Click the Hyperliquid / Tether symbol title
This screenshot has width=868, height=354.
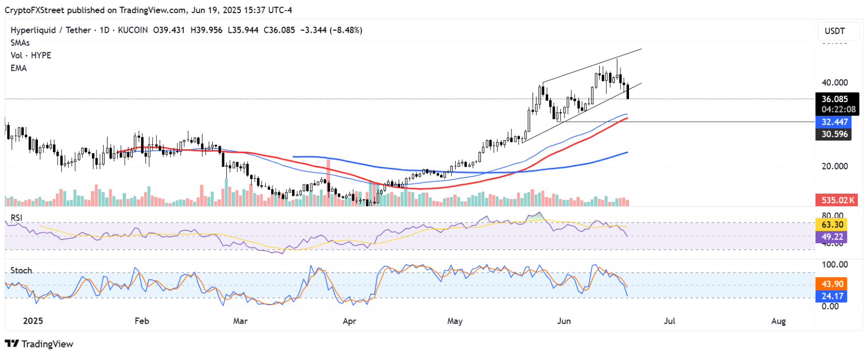pos(51,30)
